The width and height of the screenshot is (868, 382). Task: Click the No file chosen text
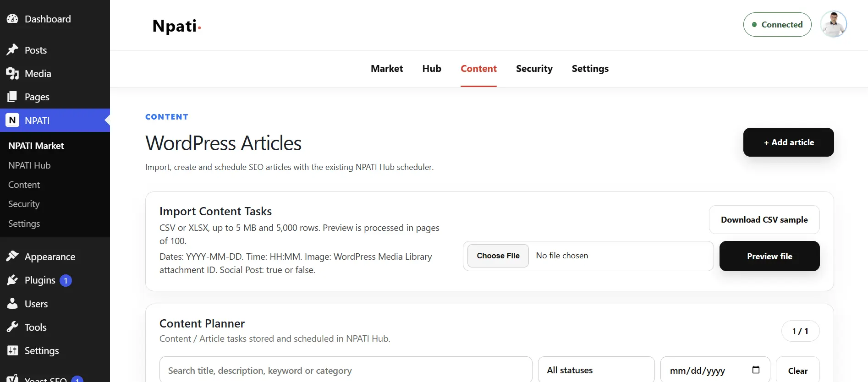click(x=562, y=256)
